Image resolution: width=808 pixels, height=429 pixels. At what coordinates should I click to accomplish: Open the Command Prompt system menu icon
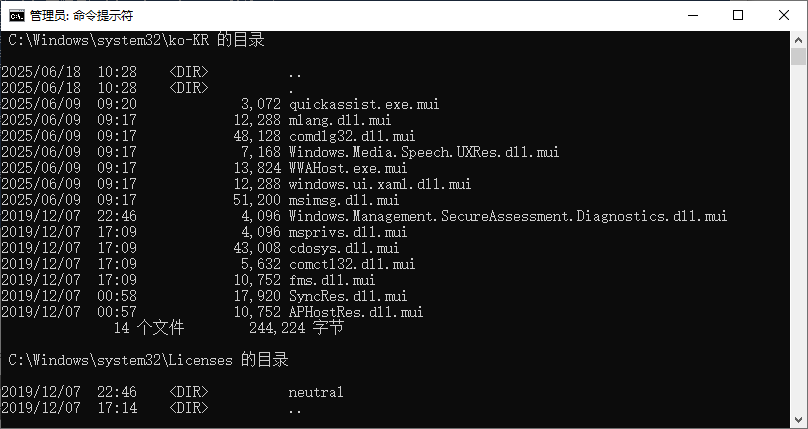17,16
